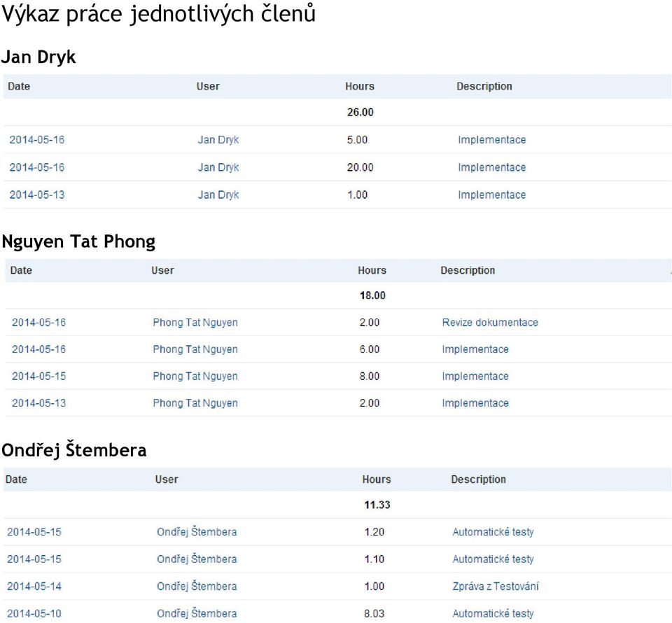Click Phong's 2014-05-13 Implementace description link

(x=475, y=403)
